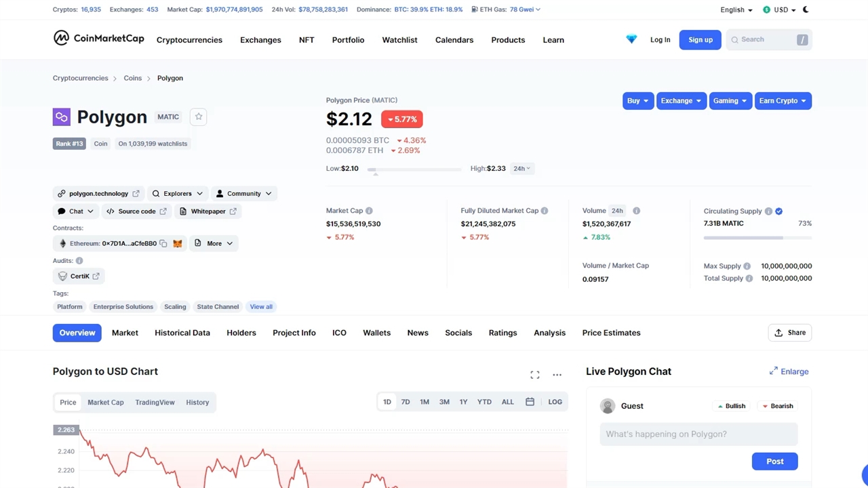
Task: Expand chart to fullscreen
Action: click(x=535, y=375)
